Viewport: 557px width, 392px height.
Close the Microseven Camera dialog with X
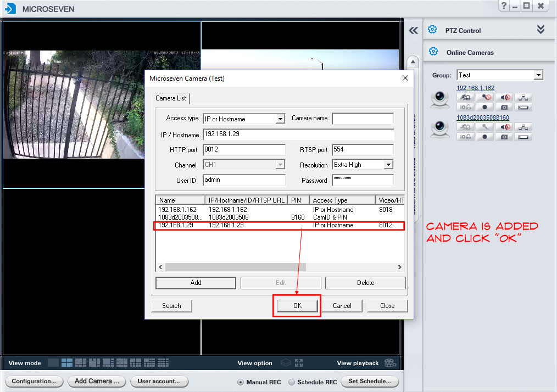[405, 78]
